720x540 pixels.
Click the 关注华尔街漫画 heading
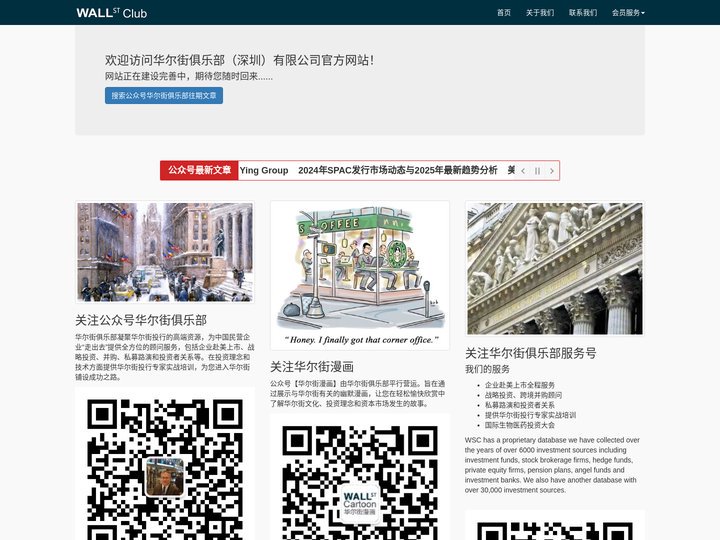[x=312, y=366]
